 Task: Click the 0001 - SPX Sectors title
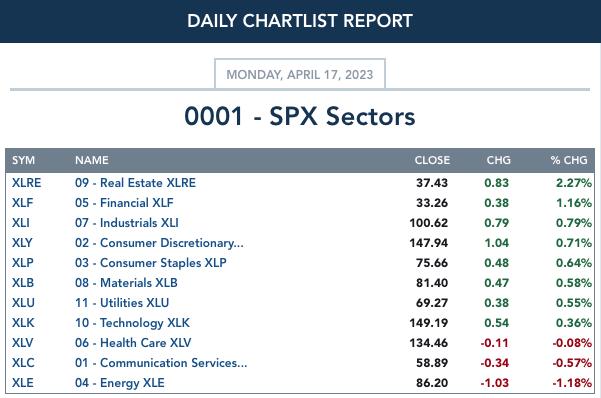[x=300, y=116]
